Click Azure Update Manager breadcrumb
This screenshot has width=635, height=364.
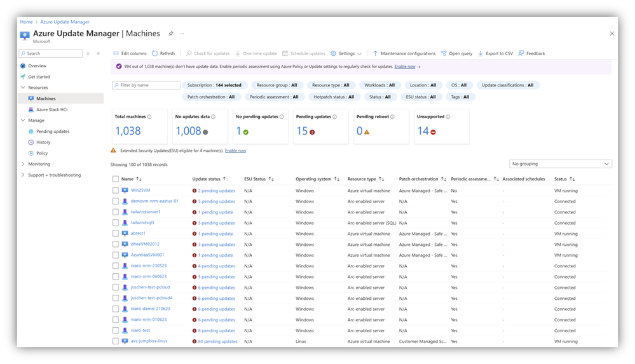click(65, 22)
